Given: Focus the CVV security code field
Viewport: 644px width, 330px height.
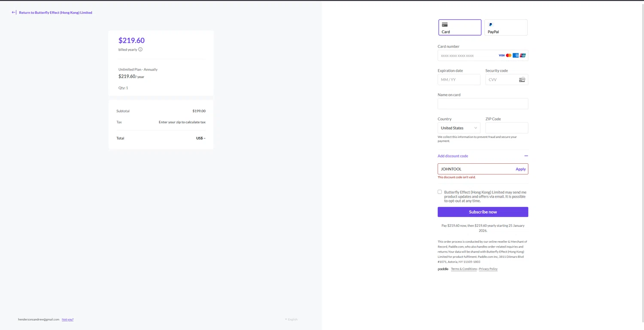Looking at the screenshot, I should click(507, 79).
